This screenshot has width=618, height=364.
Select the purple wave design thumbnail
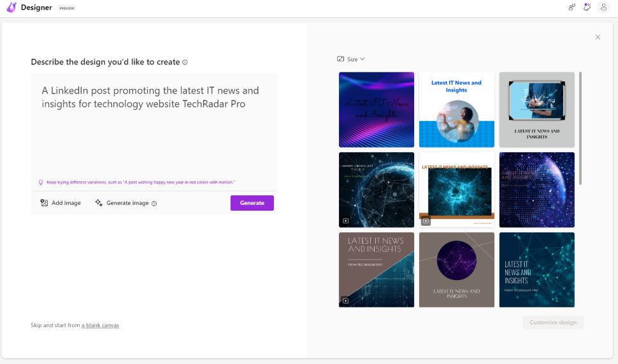click(376, 109)
